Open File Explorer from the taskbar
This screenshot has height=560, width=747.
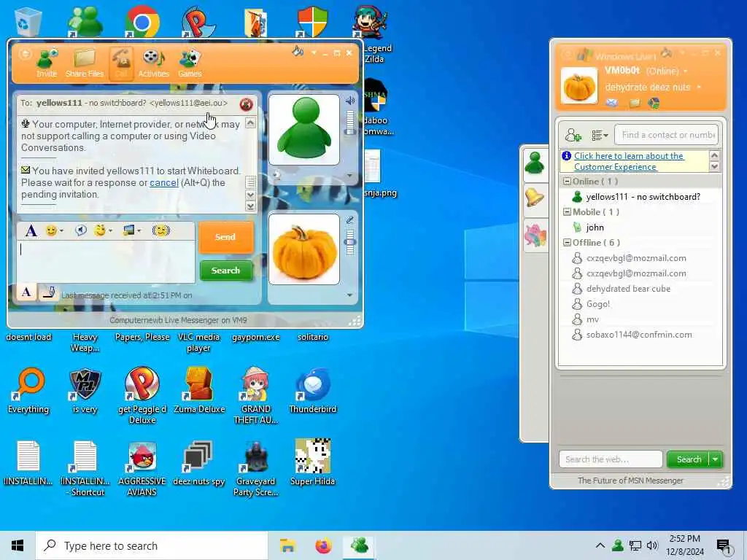click(287, 545)
